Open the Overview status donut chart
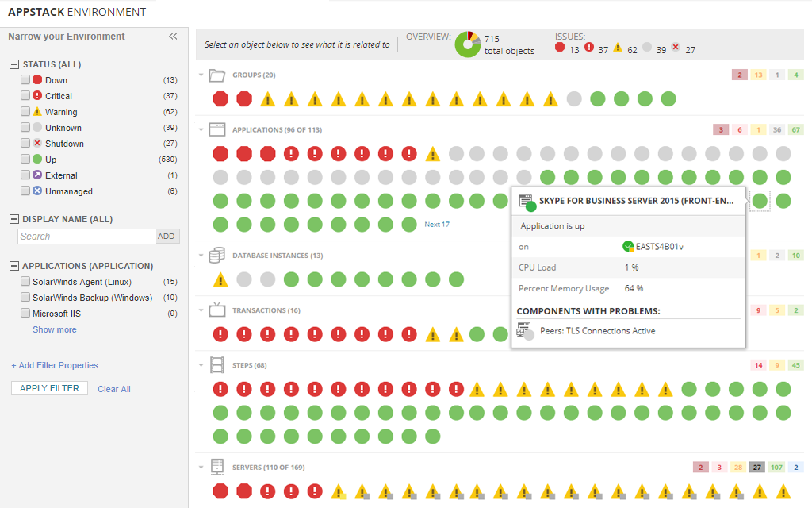Screen dimensions: 812x508 click(x=467, y=44)
